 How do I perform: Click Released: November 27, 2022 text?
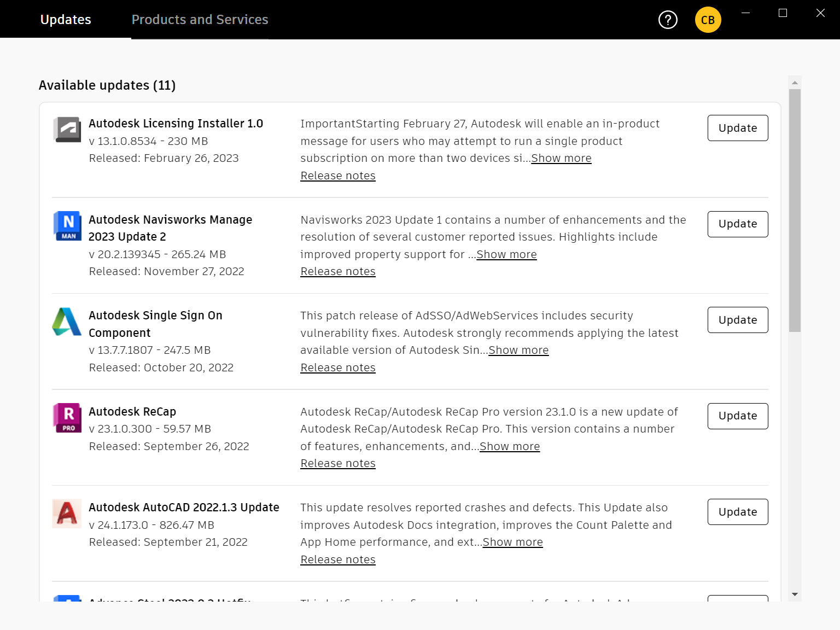[x=167, y=271]
